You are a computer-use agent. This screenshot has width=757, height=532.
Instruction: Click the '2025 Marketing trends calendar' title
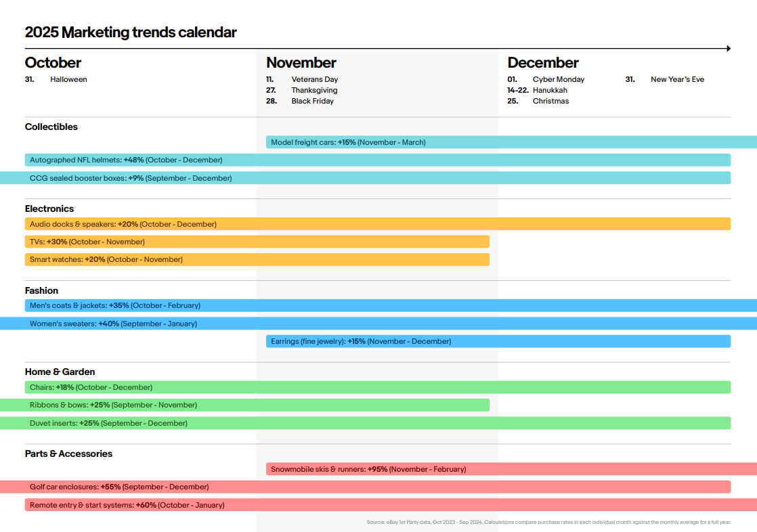[x=131, y=32]
